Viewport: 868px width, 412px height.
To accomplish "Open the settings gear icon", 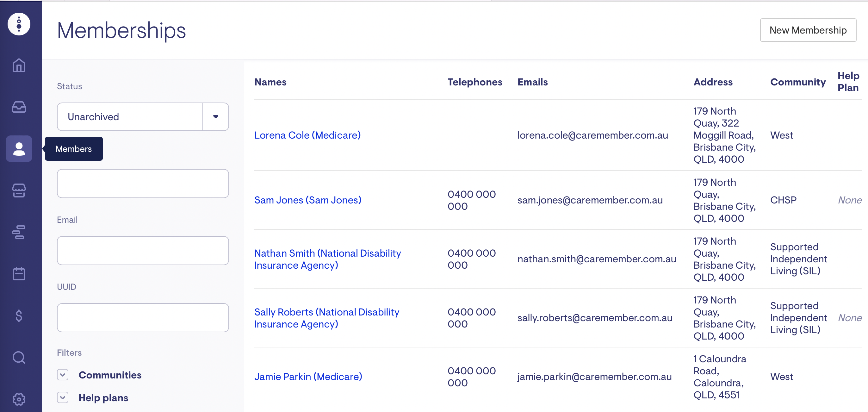I will click(19, 399).
